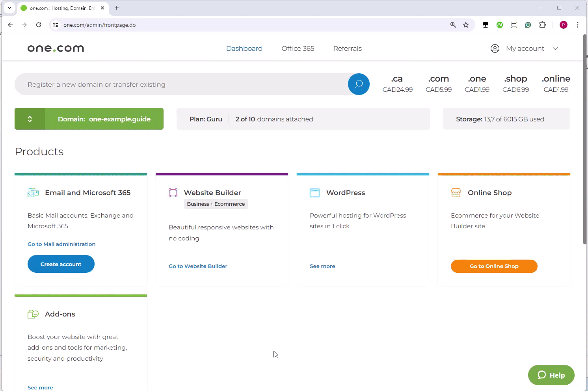Open the Office 365 menu item
The width and height of the screenshot is (588, 391).
click(x=298, y=48)
